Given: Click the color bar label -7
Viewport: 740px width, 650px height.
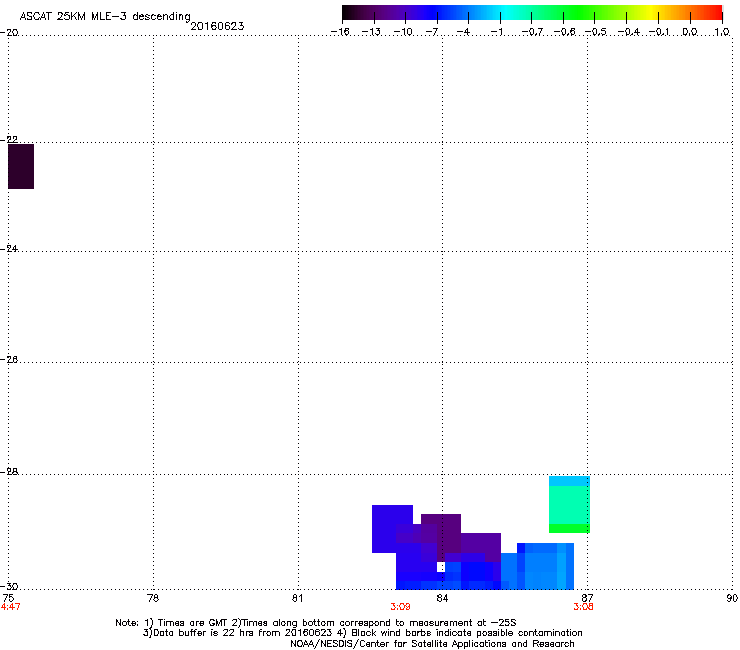Looking at the screenshot, I should 432,32.
